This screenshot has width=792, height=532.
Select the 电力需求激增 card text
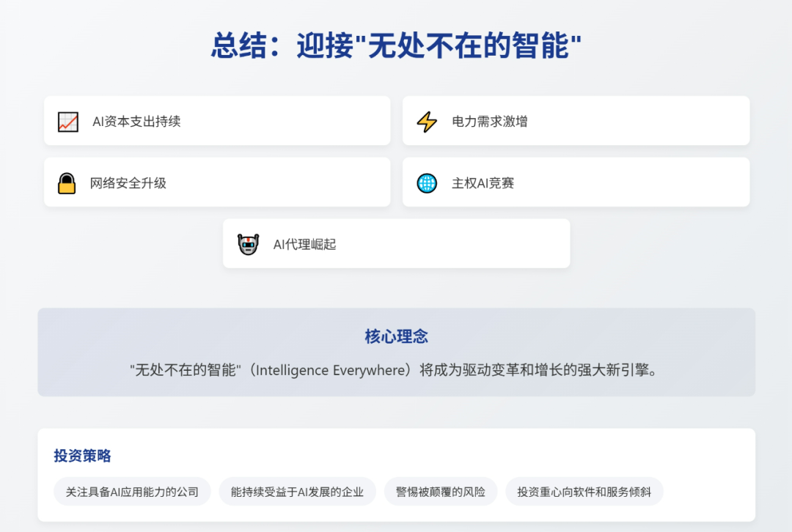click(x=489, y=122)
